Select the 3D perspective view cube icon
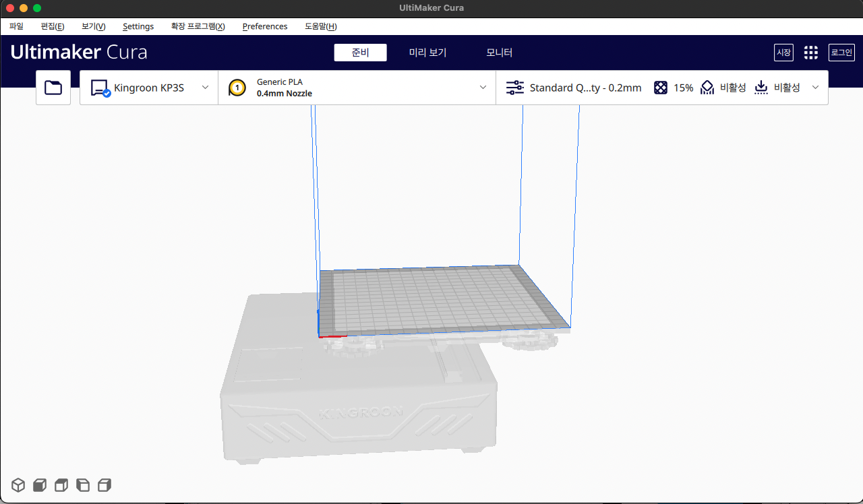 18,485
